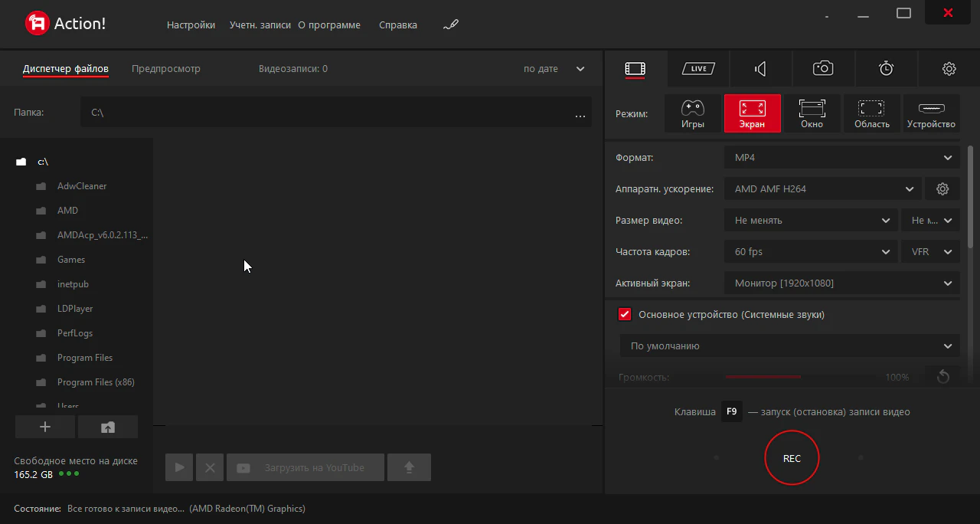Viewport: 980px width, 524px height.
Task: Open hardware acceleration settings gear
Action: [942, 189]
